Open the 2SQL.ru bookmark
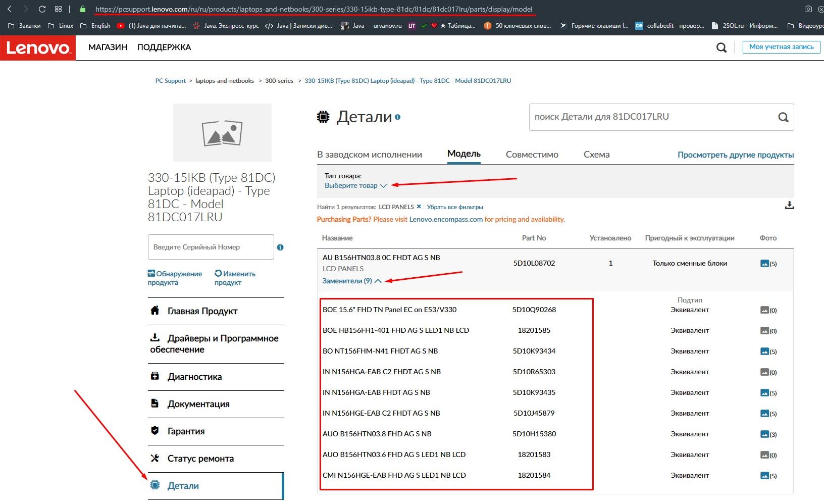 tap(744, 26)
